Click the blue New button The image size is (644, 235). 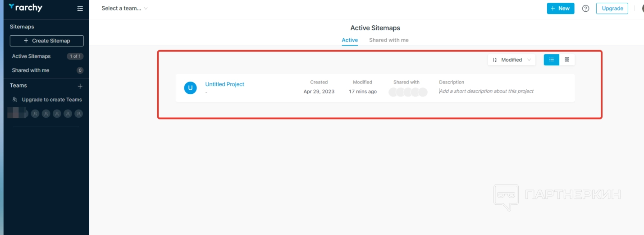click(560, 8)
